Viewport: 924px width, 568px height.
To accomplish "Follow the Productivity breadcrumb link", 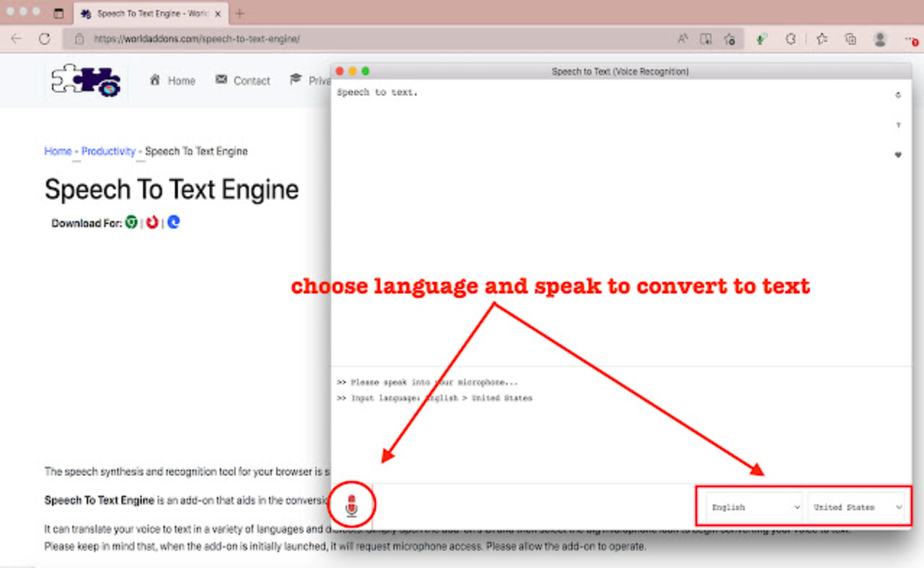I will (108, 151).
